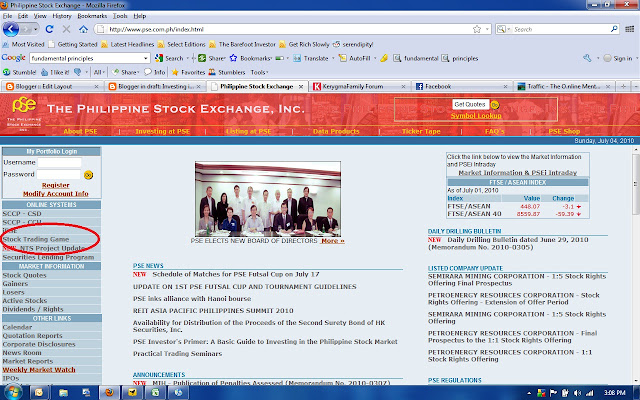Close the Philippine Stock Exchange tab
The height and width of the screenshot is (400, 640).
point(301,87)
